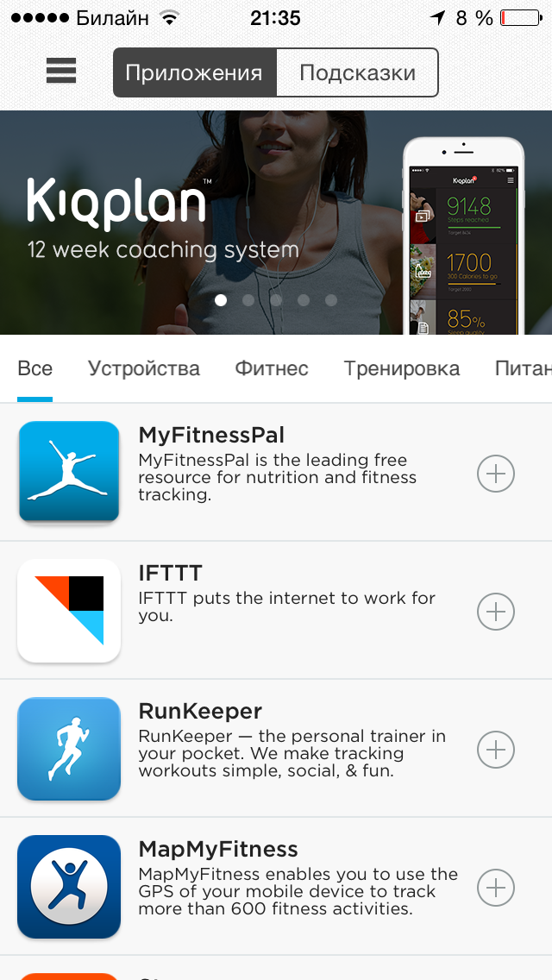
Task: Open the Тренировка category tab
Action: (x=401, y=368)
